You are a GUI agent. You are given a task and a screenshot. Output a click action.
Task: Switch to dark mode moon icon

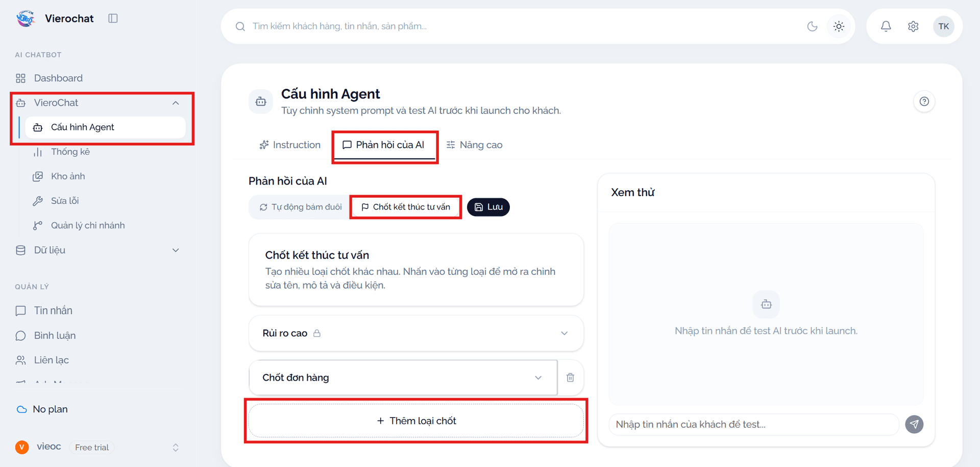813,26
